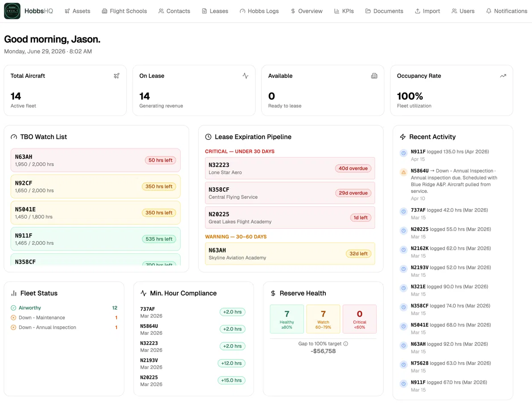This screenshot has width=532, height=406.
Task: Click the +15.0 hrs badge for N20225
Action: point(231,380)
